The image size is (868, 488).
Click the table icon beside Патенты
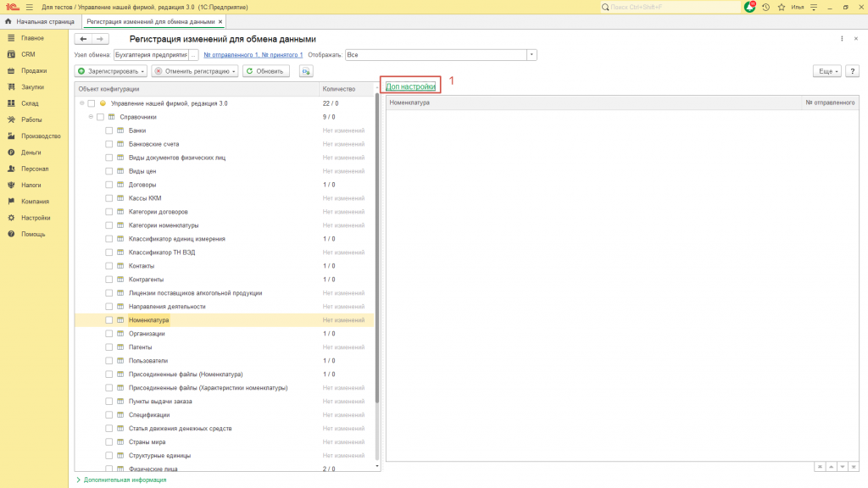120,347
